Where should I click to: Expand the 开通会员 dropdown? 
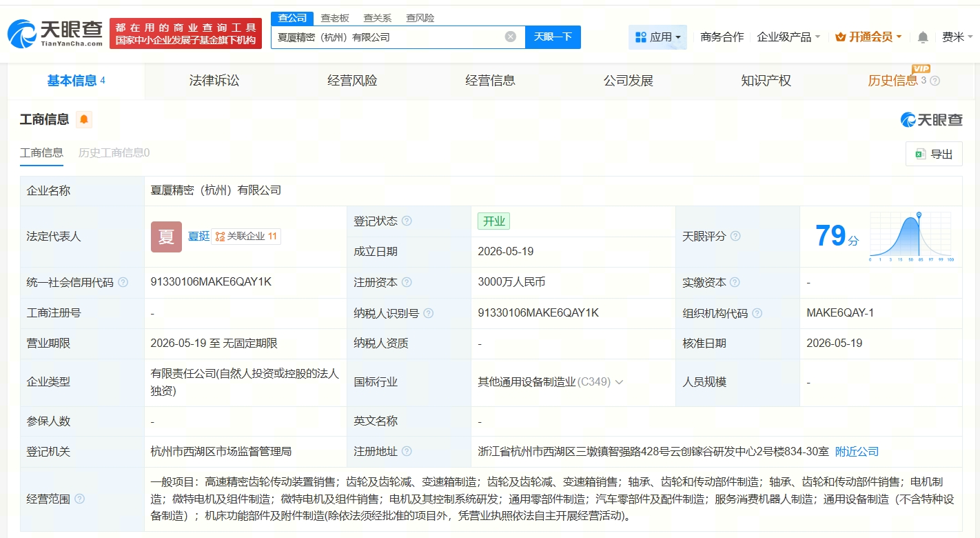click(x=868, y=37)
